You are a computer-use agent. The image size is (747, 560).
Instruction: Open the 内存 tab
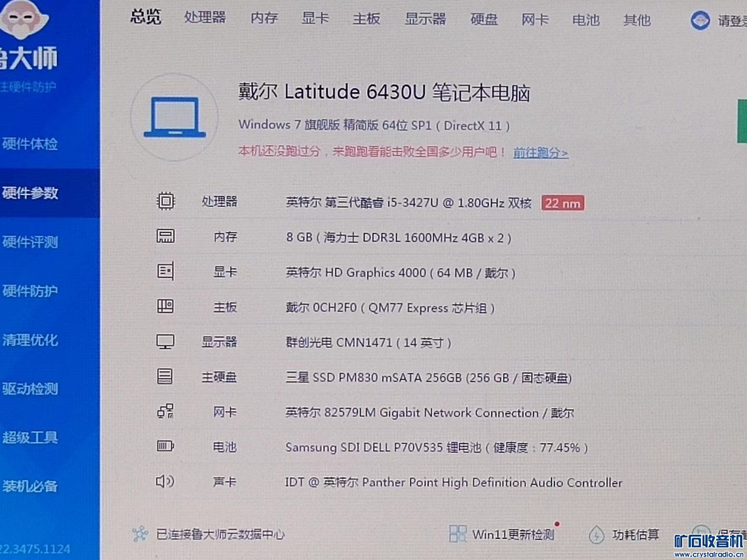[x=264, y=18]
